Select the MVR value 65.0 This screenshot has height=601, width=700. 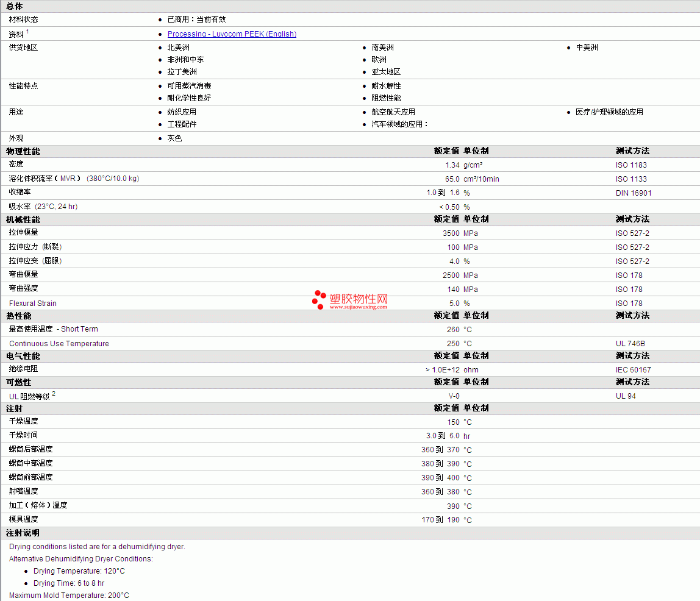(452, 179)
